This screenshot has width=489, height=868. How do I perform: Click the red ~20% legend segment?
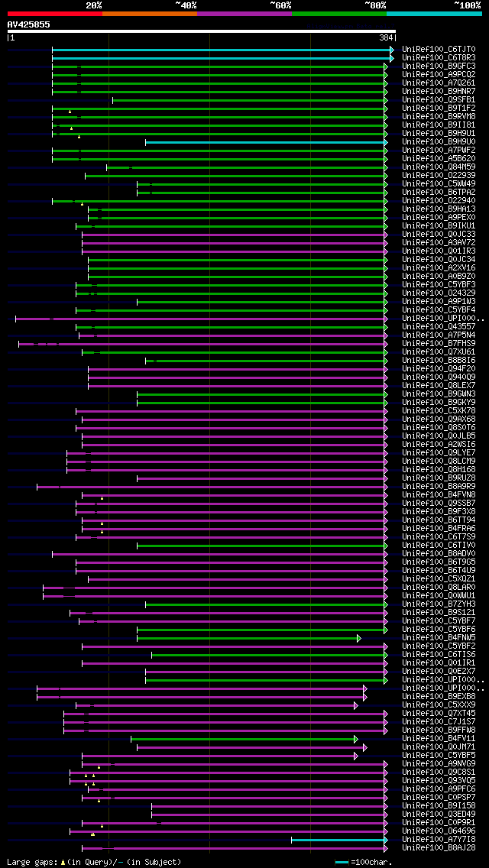click(x=55, y=13)
